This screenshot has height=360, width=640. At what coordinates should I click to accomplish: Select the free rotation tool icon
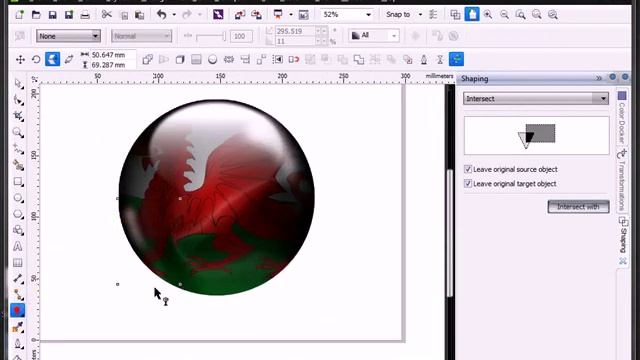click(36, 60)
